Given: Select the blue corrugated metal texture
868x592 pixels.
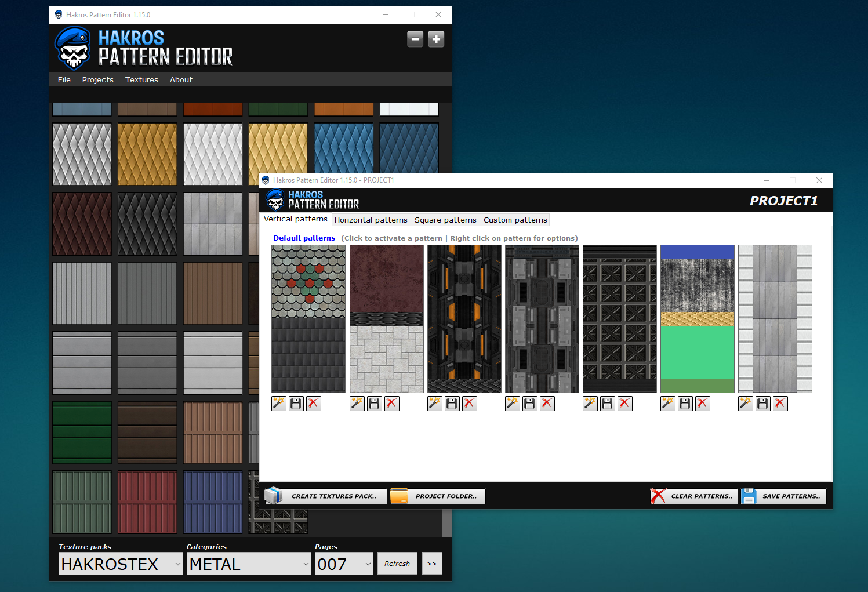Looking at the screenshot, I should (x=213, y=502).
